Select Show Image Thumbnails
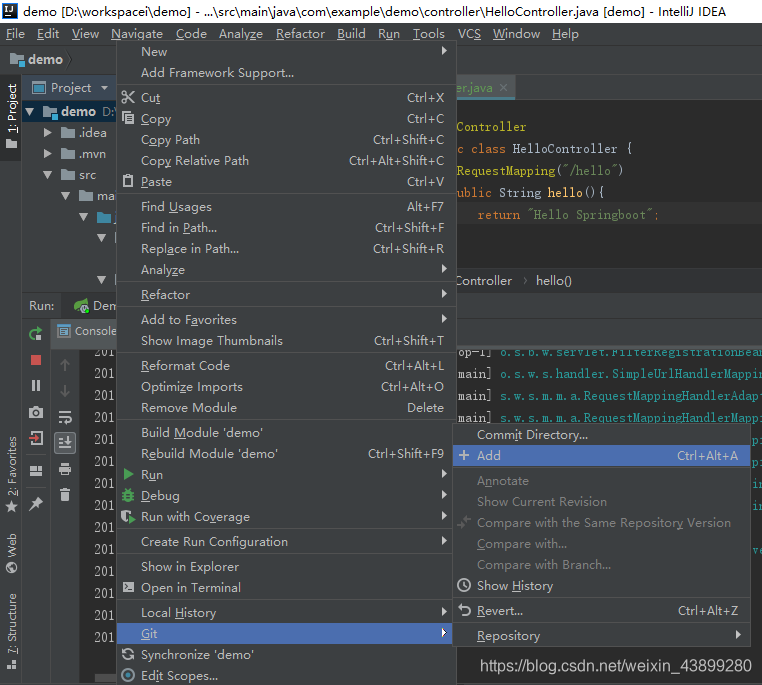762x685 pixels. click(x=286, y=341)
